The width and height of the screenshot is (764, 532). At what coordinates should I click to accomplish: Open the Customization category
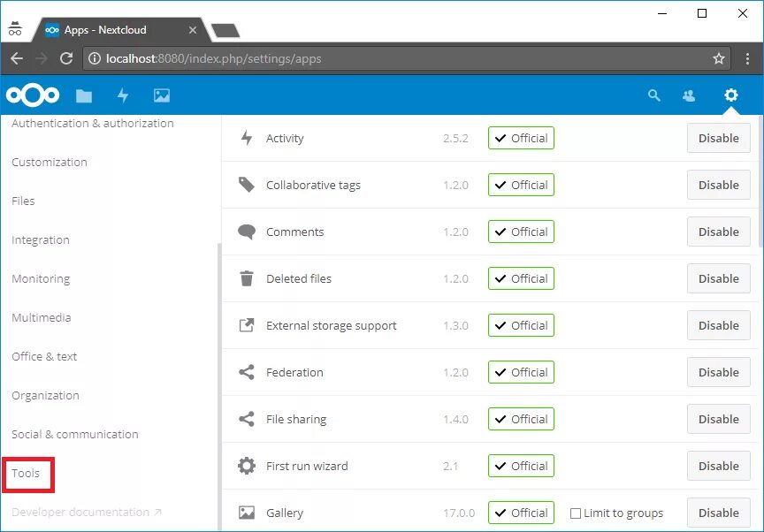coord(50,162)
